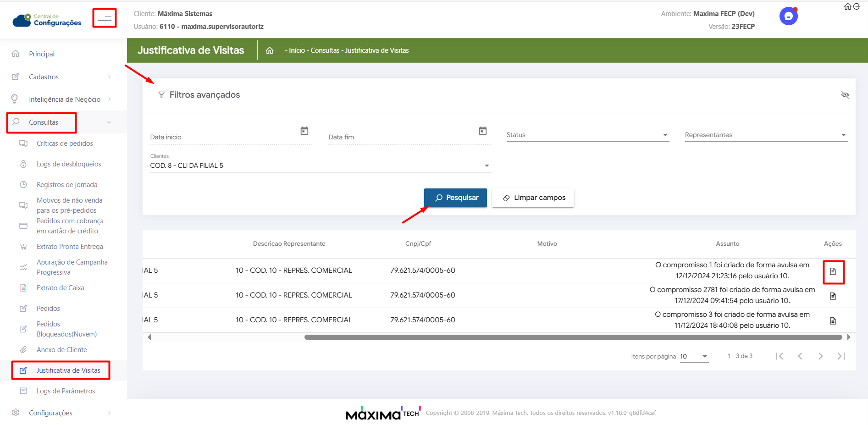Click the Limpar campos button

[533, 198]
